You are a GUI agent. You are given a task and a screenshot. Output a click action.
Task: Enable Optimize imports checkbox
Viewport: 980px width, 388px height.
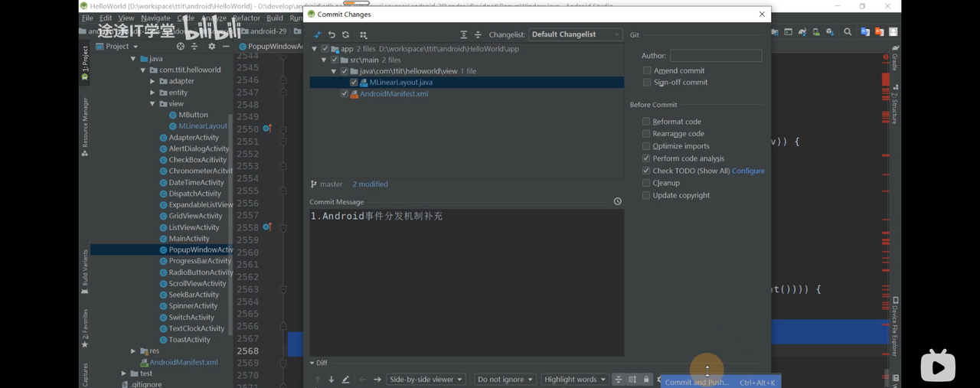(x=646, y=146)
